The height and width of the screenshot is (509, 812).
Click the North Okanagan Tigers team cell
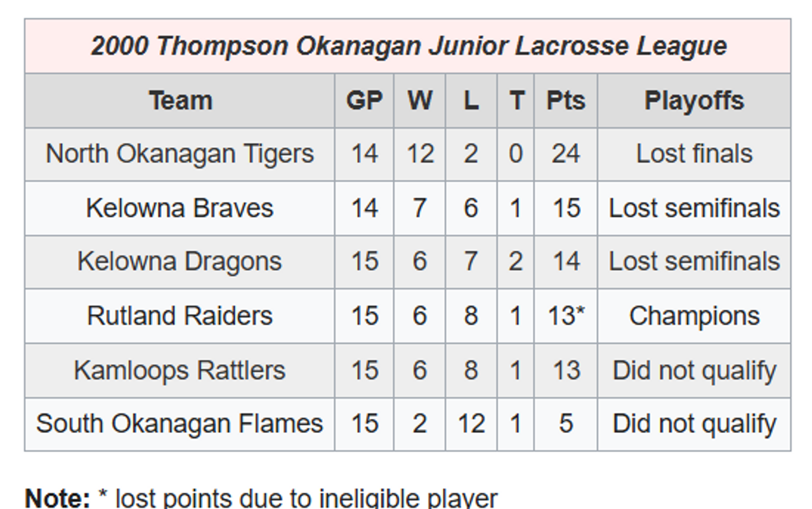point(180,154)
